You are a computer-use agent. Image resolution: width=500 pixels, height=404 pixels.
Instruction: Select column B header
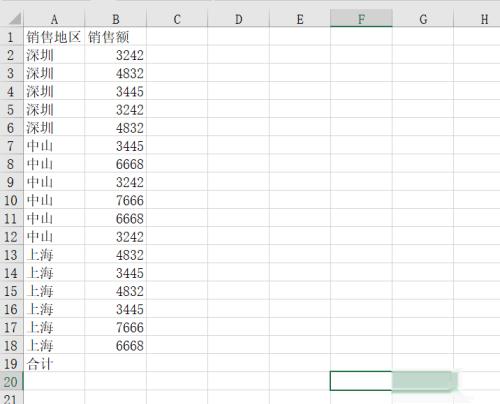pyautogui.click(x=115, y=19)
